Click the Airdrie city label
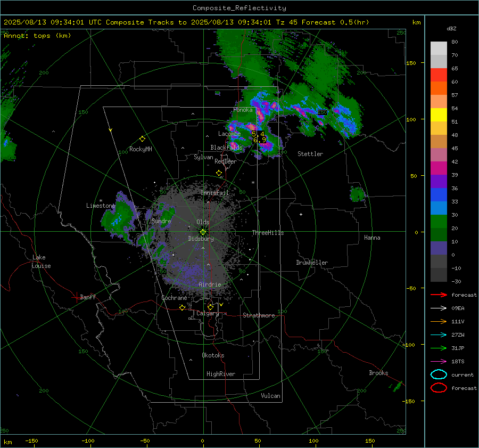This screenshot has width=479, height=448. [x=210, y=284]
